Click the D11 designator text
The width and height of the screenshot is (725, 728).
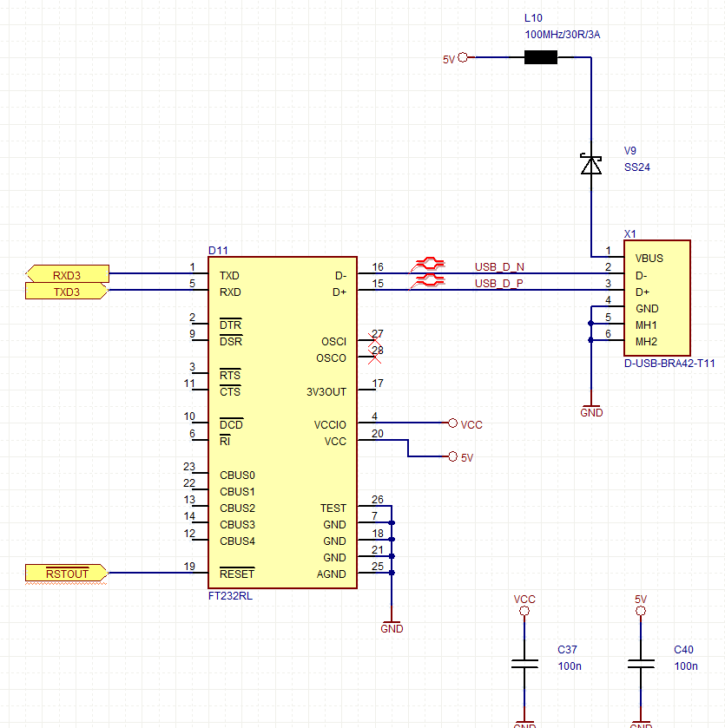(218, 250)
